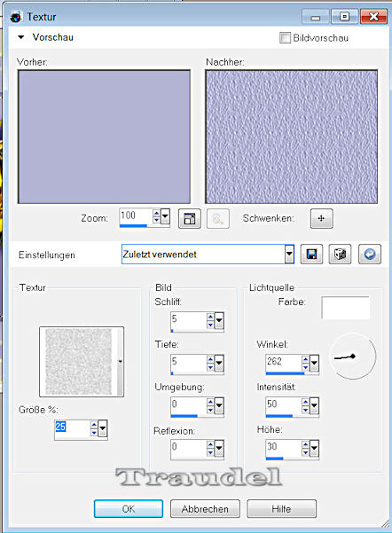Click the Abbrechen button
Image resolution: width=392 pixels, height=533 pixels.
pyautogui.click(x=205, y=508)
